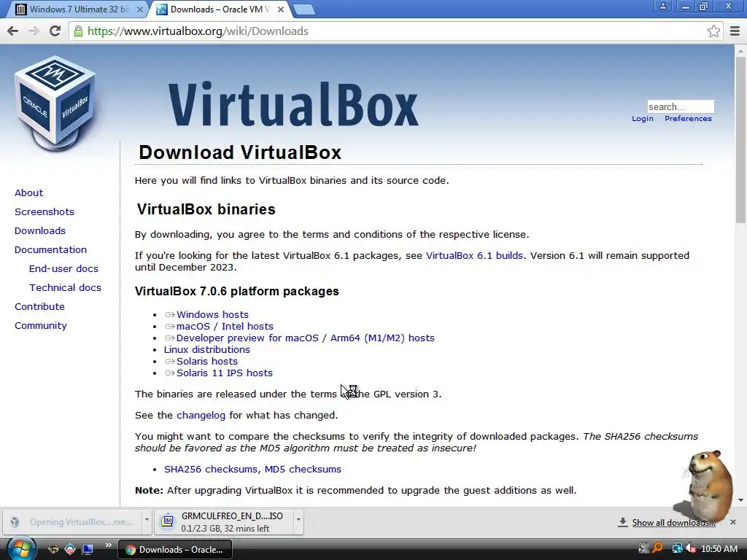
Task: Click the Opening VirtualBox exe download item
Action: pos(72,522)
